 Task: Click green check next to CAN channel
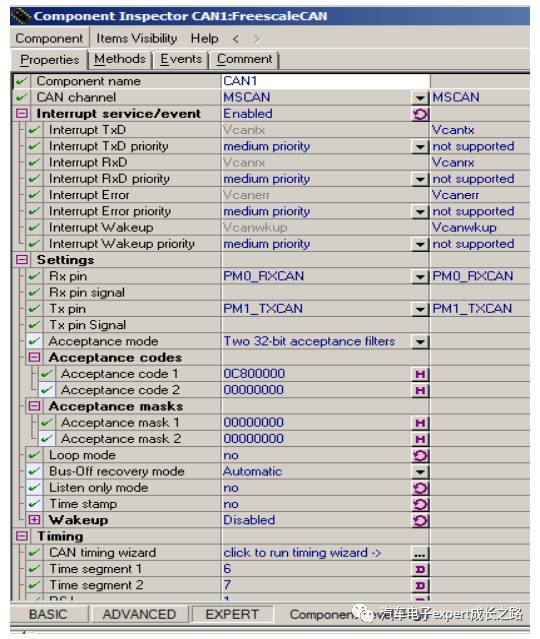point(21,97)
